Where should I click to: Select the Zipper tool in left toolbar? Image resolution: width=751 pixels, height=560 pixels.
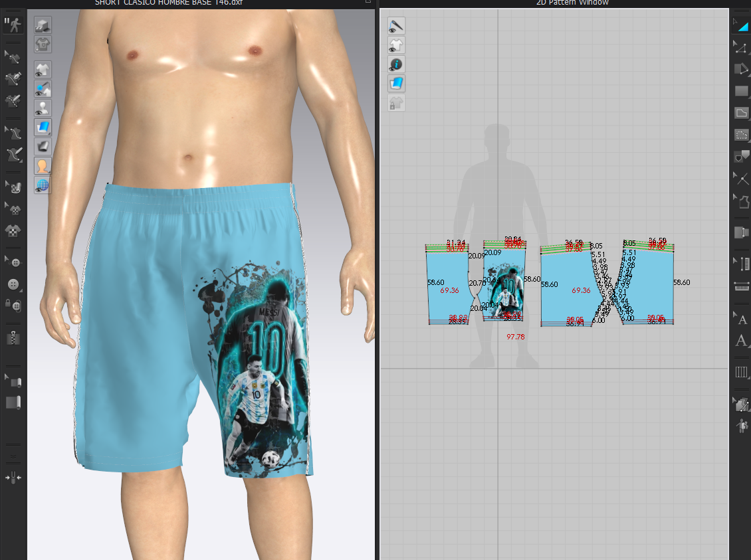click(13, 337)
